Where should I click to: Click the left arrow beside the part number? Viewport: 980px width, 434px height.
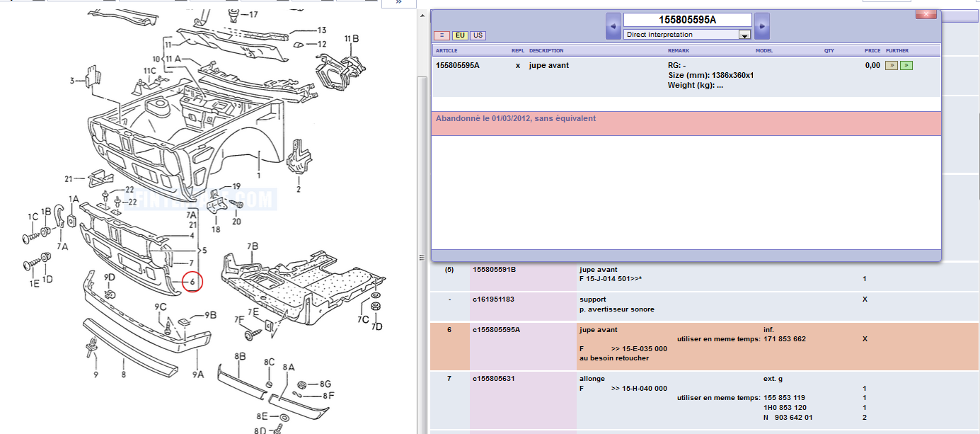[x=613, y=26]
